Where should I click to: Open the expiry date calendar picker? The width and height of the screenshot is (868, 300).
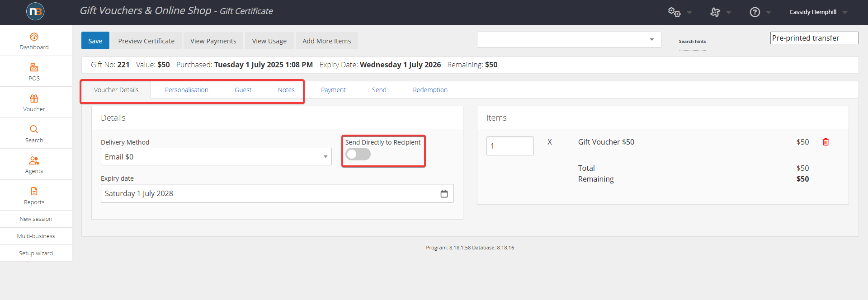(444, 193)
